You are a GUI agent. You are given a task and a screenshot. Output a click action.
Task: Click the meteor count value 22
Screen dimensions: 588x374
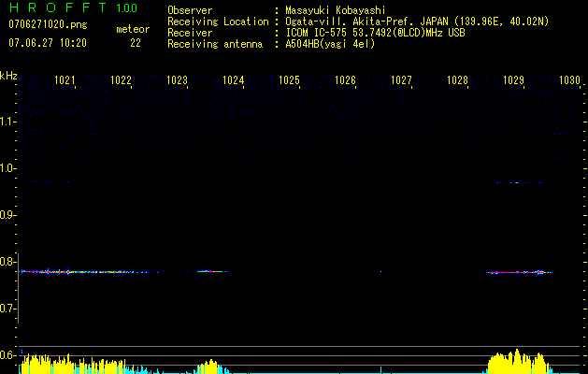[136, 43]
